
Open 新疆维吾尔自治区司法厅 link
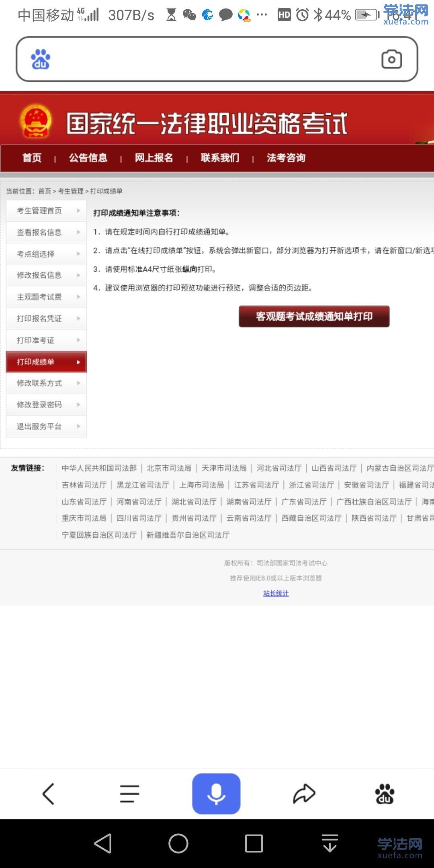(188, 535)
